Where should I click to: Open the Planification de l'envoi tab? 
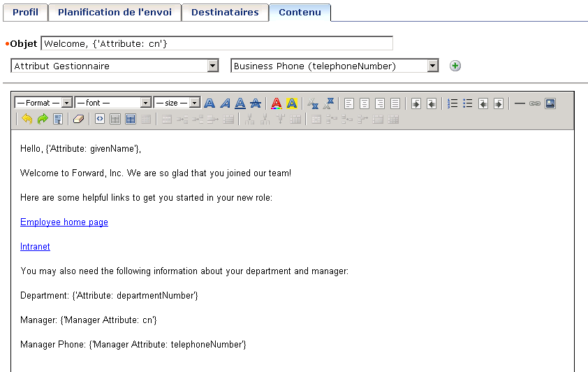[115, 13]
